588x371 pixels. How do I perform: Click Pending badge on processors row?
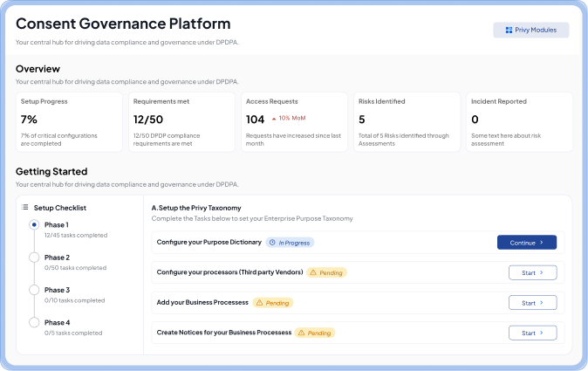(x=326, y=272)
